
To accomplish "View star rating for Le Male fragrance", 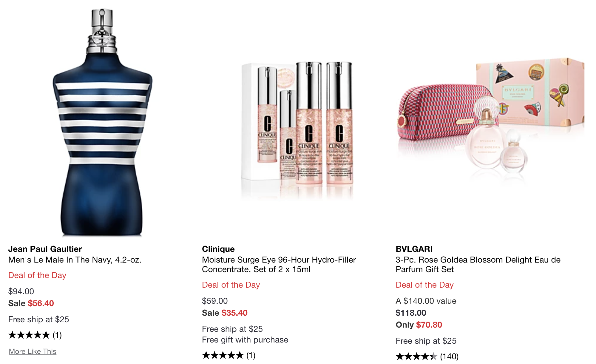I will [x=35, y=335].
